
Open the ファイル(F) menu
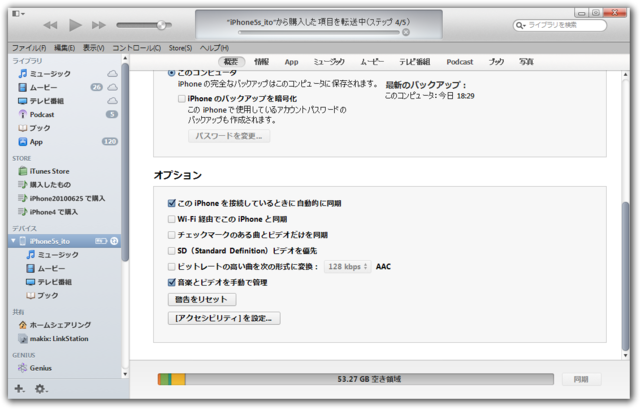coord(29,48)
